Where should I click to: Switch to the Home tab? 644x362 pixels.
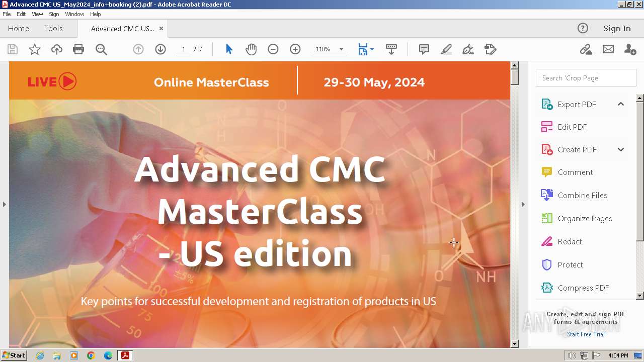(19, 29)
